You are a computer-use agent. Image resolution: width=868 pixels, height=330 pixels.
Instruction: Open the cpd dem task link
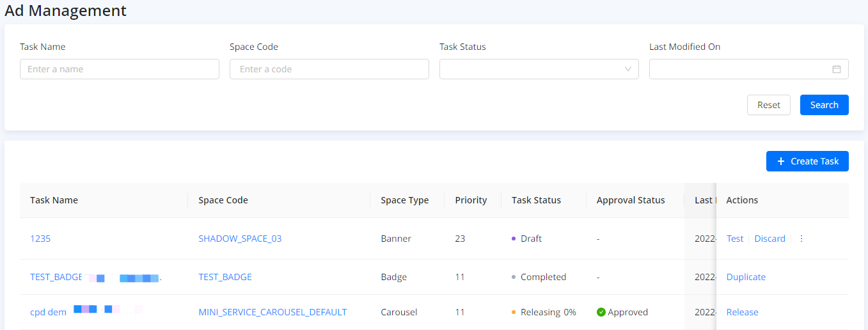[48, 312]
